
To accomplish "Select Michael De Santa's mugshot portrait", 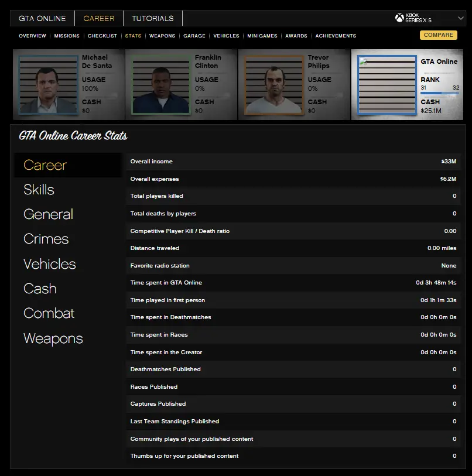I will click(x=49, y=85).
